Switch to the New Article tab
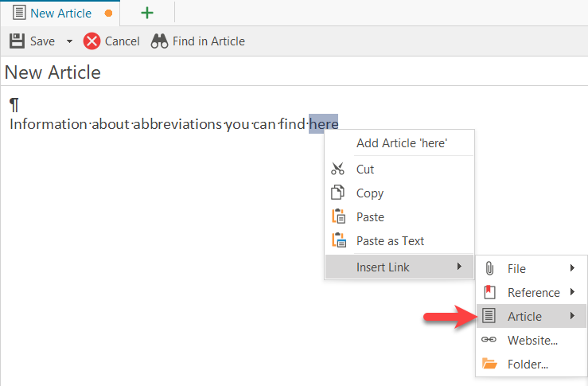 (x=60, y=14)
